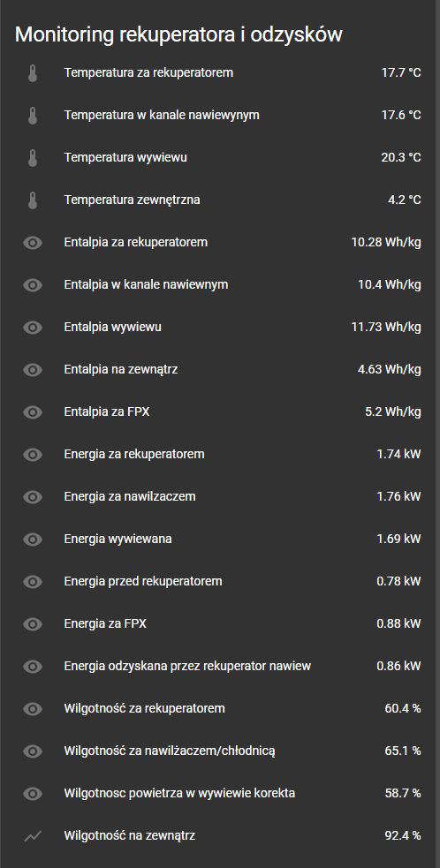Click the 20.3 °C exhaust temperature value
This screenshot has width=440, height=868.
coord(401,158)
